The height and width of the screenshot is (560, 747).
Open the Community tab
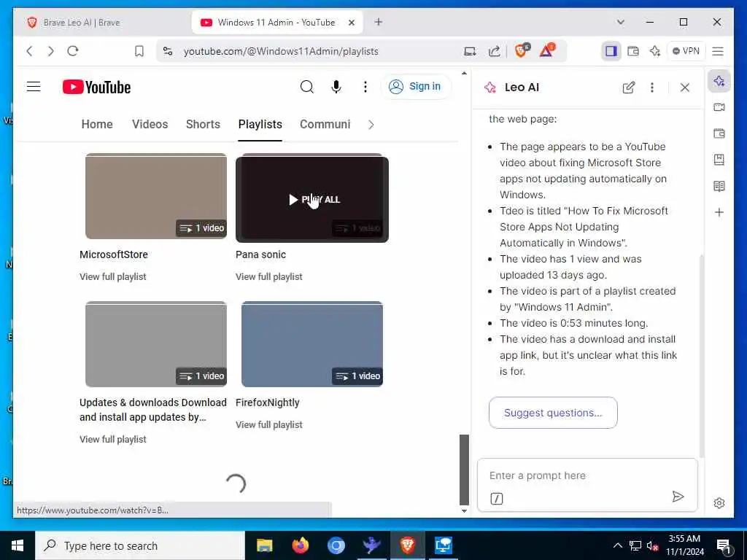pyautogui.click(x=325, y=124)
